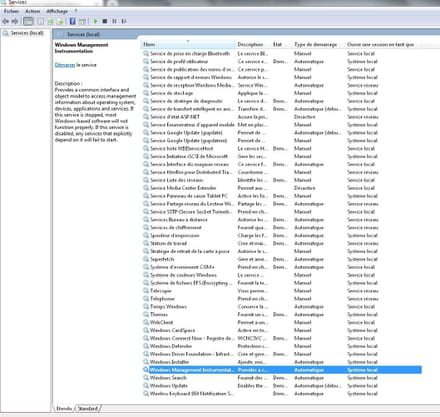This screenshot has height=417, width=440.
Task: Select Services (local) in the left tree
Action: (27, 33)
